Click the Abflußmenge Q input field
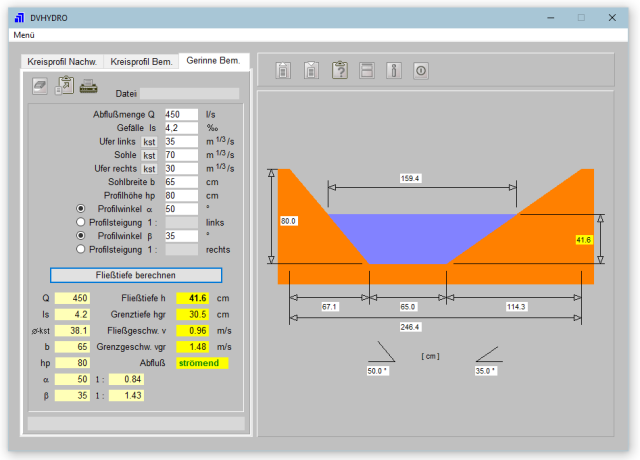Viewport: 640px width, 460px height. pos(180,115)
